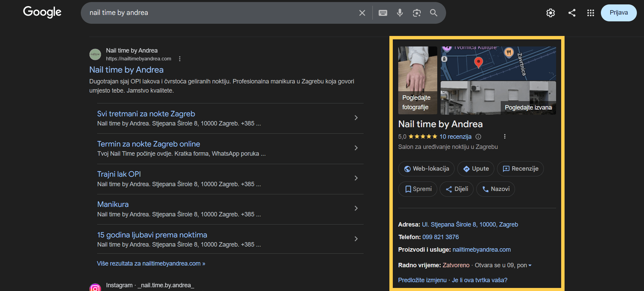Expand the Termin za nokte chevron
The image size is (644, 291).
[x=356, y=148]
